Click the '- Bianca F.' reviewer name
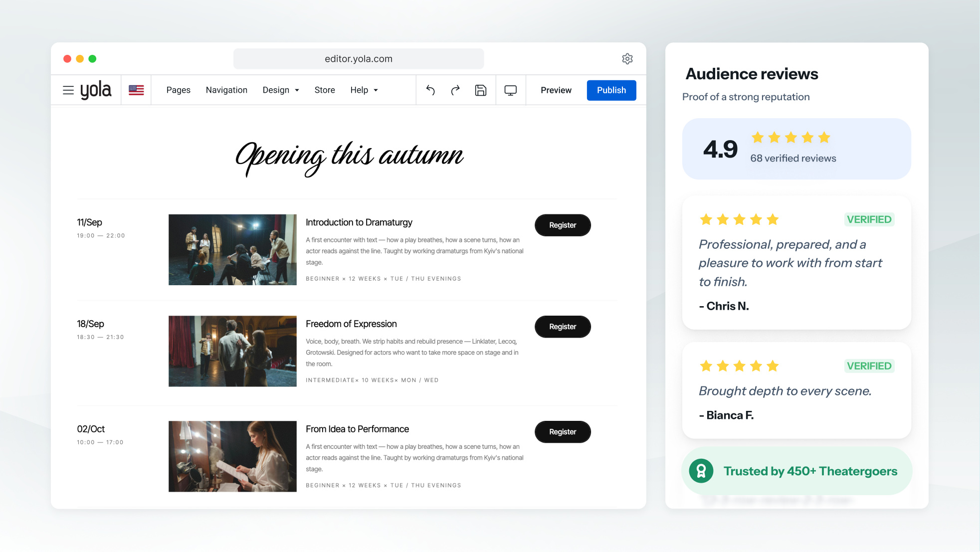The image size is (980, 552). (x=726, y=415)
